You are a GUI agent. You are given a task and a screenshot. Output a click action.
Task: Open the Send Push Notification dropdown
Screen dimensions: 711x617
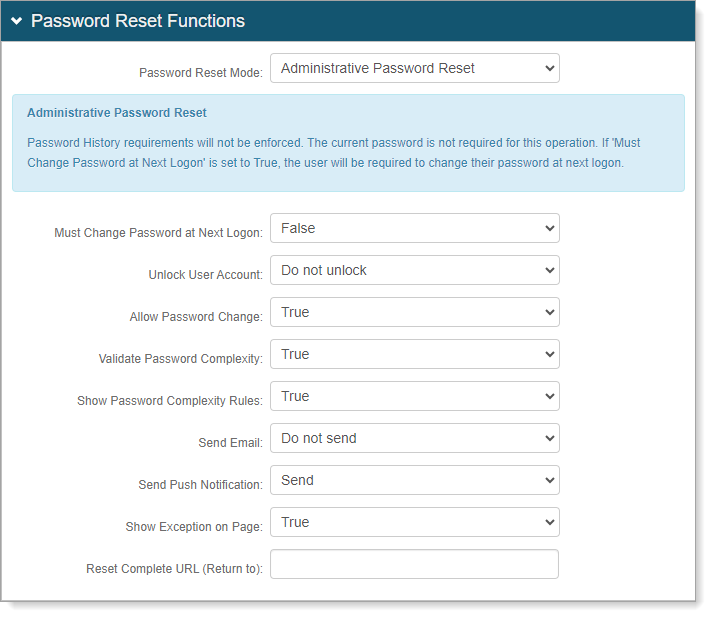pos(414,480)
